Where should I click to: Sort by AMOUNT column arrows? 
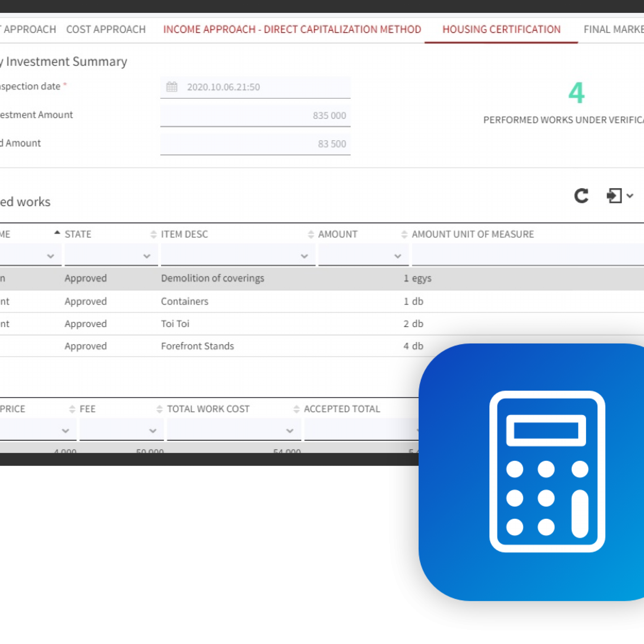pos(404,234)
